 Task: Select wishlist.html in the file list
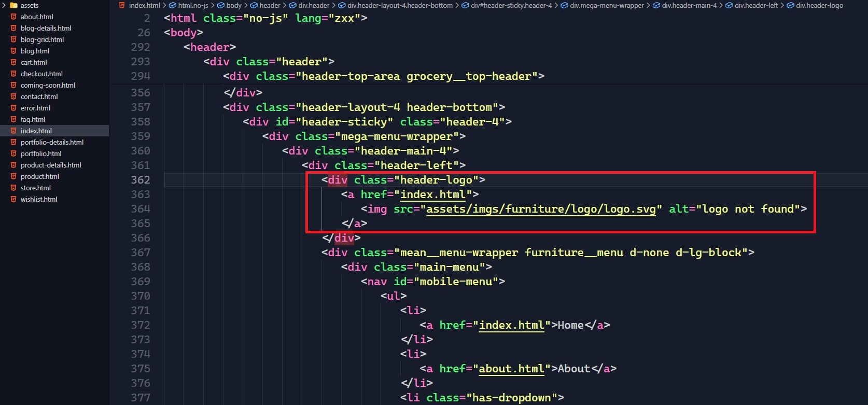(39, 199)
